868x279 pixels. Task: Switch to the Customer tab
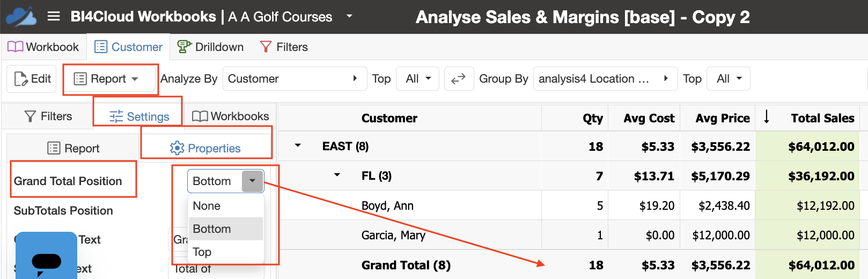click(x=128, y=47)
